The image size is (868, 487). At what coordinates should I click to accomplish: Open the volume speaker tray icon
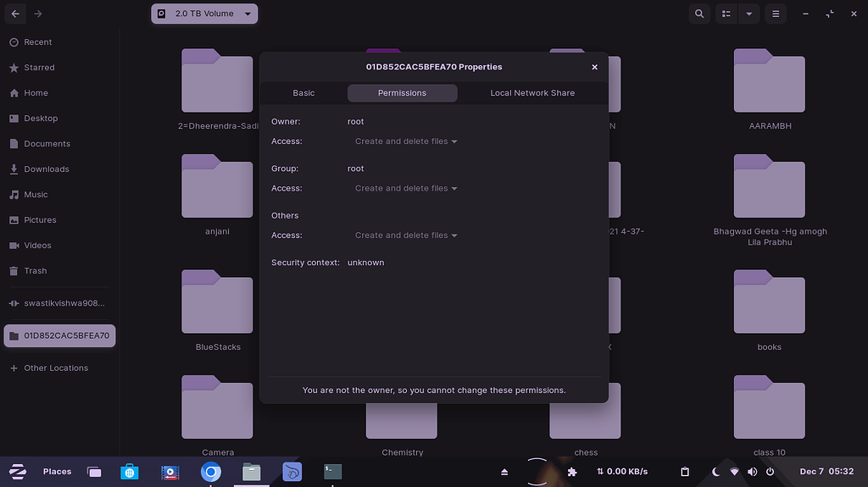752,472
